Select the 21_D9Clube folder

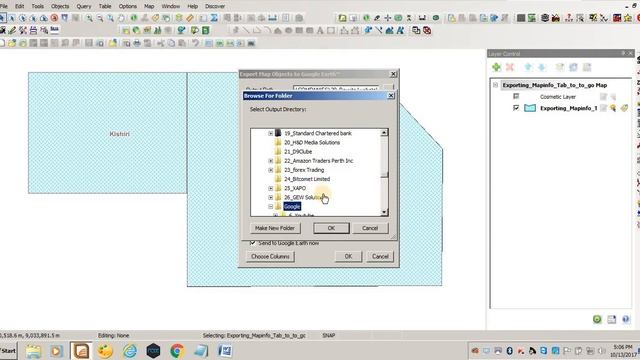coord(298,151)
